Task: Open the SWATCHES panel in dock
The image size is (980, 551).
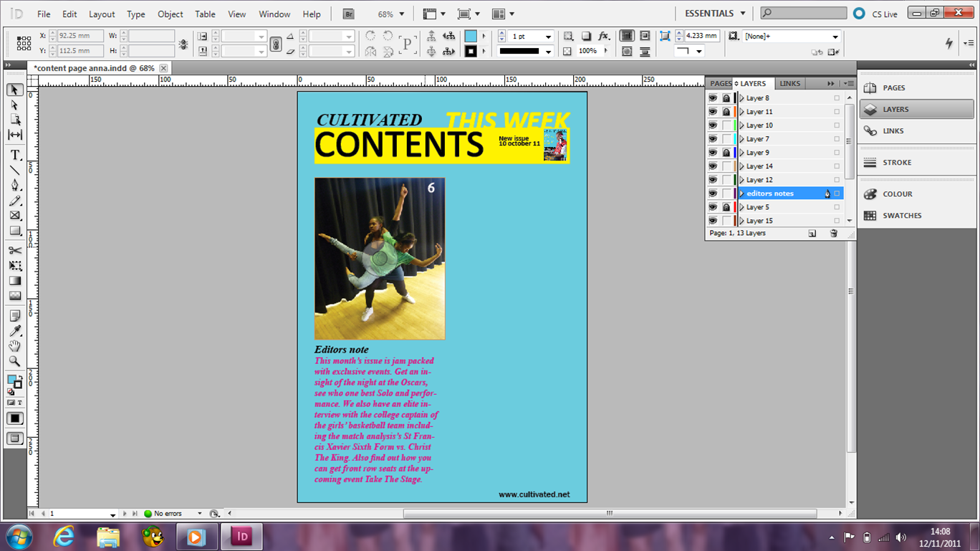Action: [917, 216]
